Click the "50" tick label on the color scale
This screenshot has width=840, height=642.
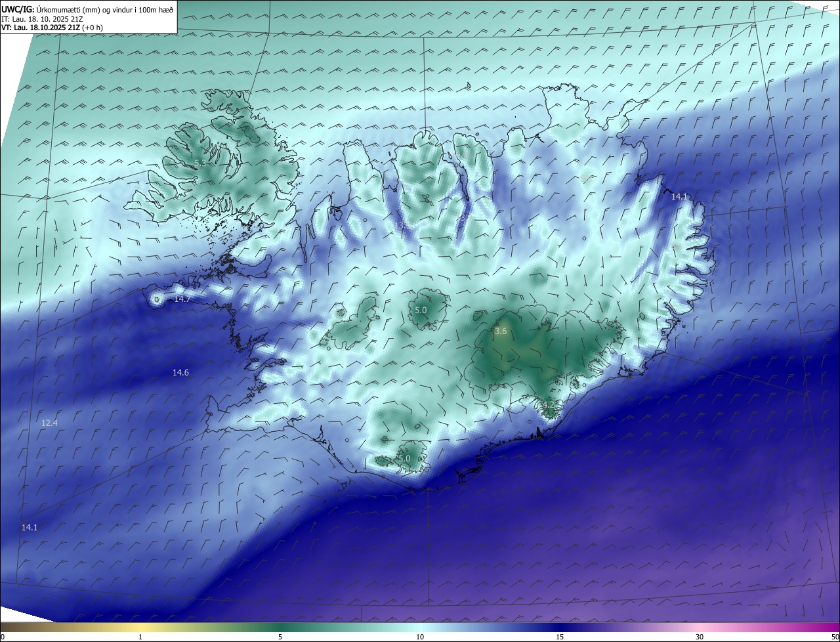(x=834, y=637)
